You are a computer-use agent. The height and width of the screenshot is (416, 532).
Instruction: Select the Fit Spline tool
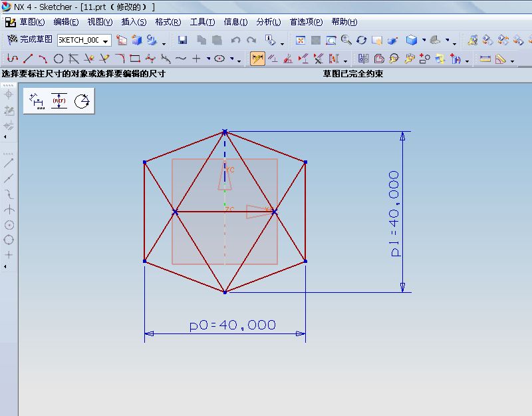(166, 59)
